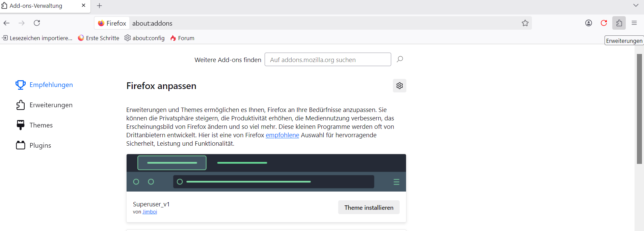Click the red update-restart icon
The width and height of the screenshot is (644, 231).
604,23
